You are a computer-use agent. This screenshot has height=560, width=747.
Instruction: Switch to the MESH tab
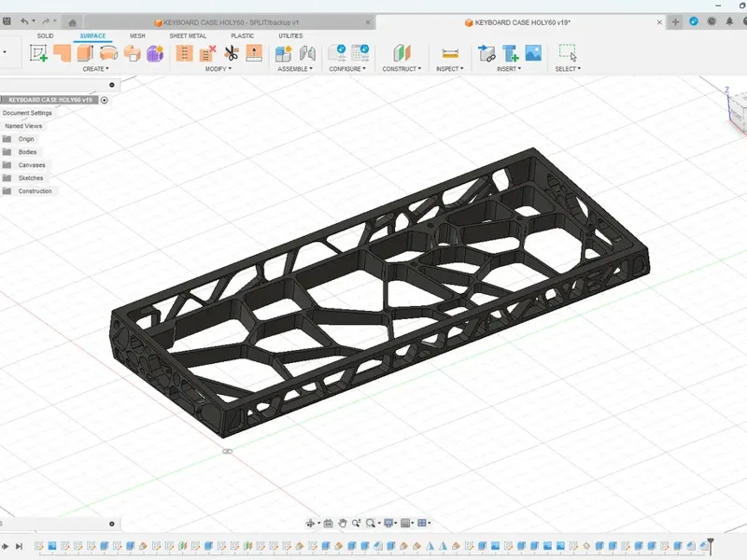pyautogui.click(x=137, y=36)
